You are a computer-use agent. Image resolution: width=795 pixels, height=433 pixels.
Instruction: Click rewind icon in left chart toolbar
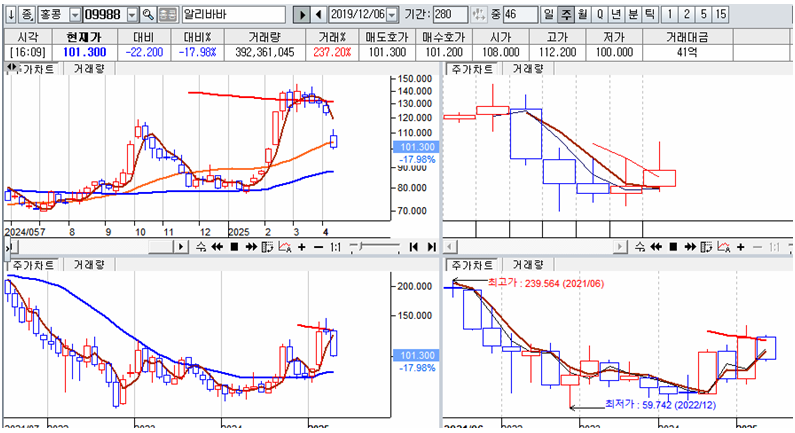tap(217, 247)
